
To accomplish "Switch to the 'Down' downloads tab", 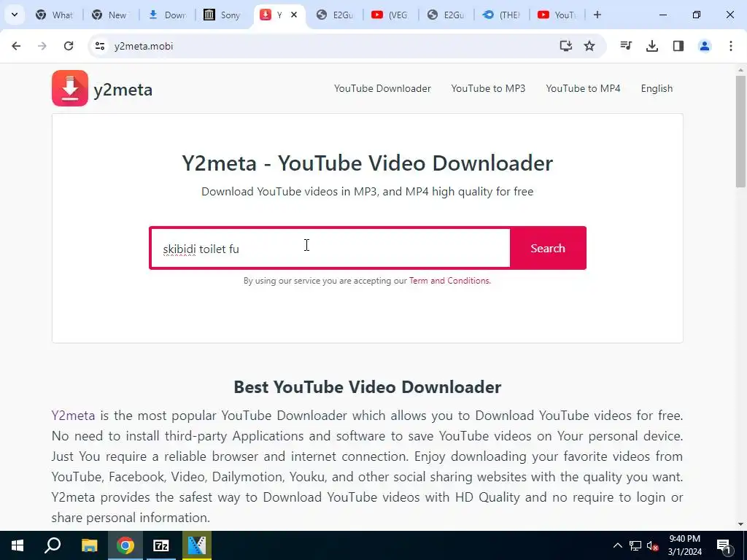I will tap(167, 15).
